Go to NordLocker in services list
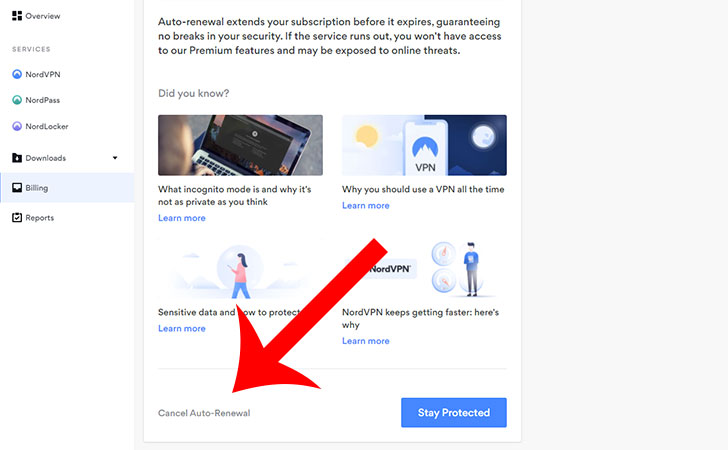Screen dimensions: 728x450 coord(40,126)
